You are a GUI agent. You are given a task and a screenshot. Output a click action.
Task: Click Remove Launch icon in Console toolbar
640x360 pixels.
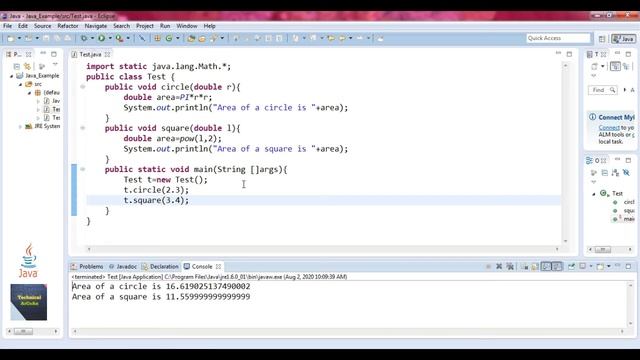click(499, 267)
